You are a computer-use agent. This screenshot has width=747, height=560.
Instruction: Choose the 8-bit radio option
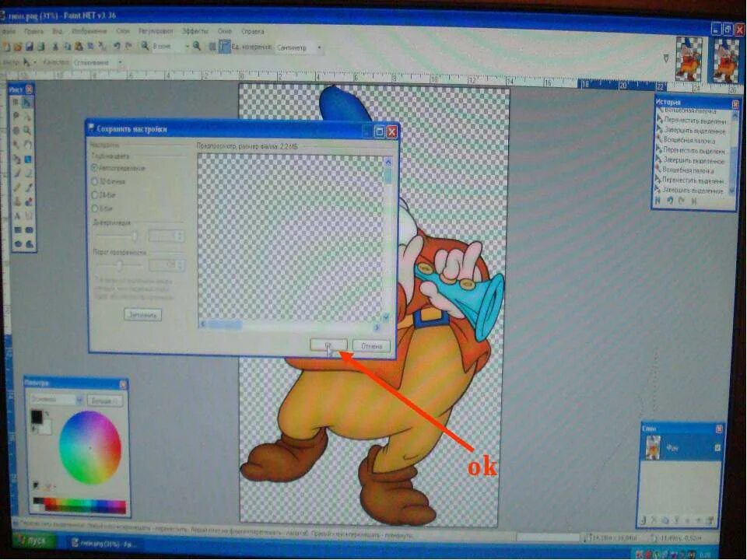click(94, 208)
